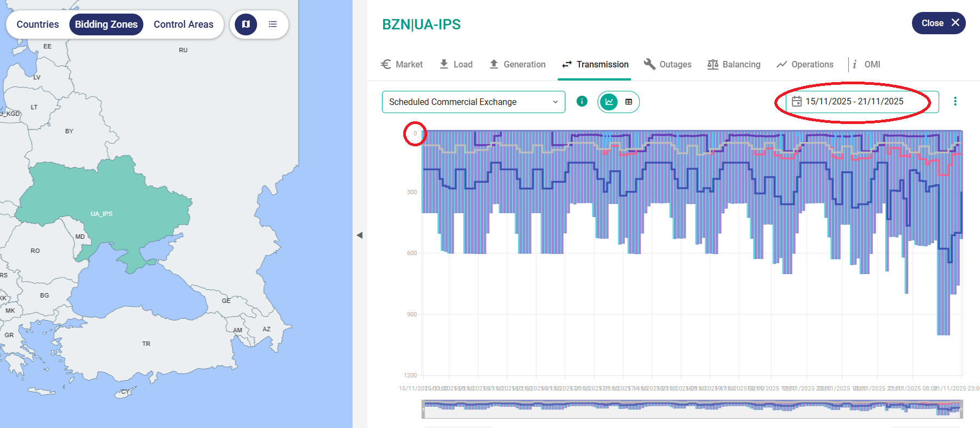The height and width of the screenshot is (428, 980).
Task: Click the chart range navigator slider
Action: click(692, 409)
